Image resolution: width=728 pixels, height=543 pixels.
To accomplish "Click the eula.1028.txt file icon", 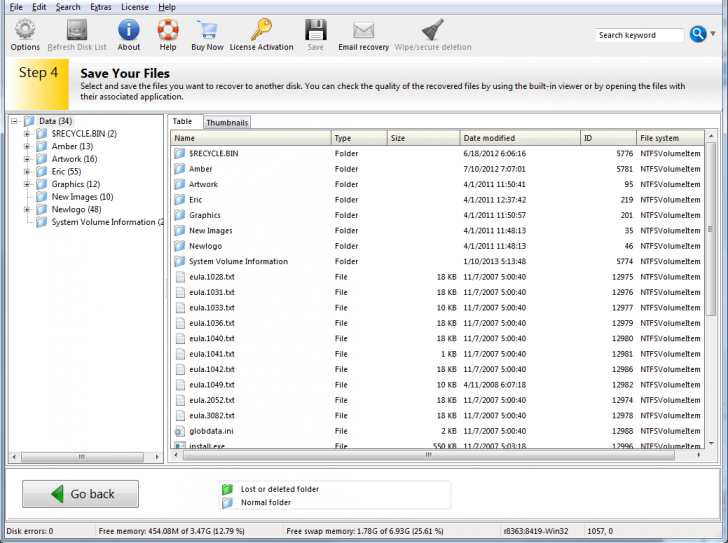I will point(180,277).
